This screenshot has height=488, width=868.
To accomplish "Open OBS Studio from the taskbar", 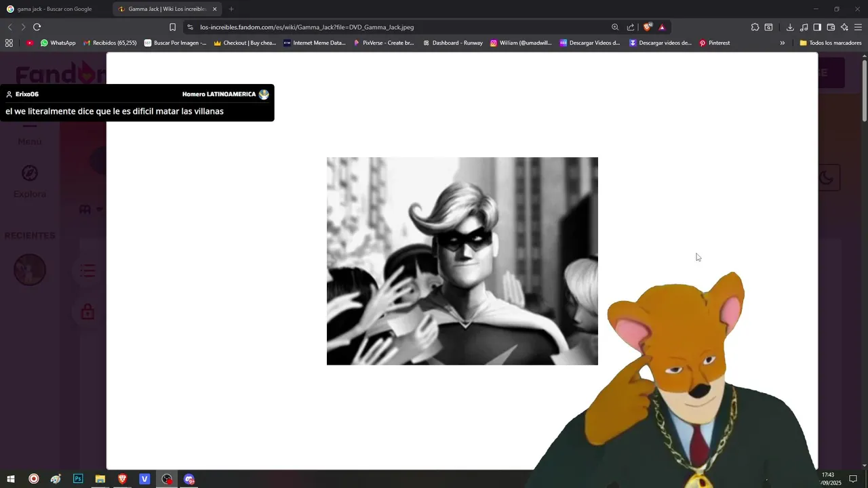I will click(x=167, y=479).
